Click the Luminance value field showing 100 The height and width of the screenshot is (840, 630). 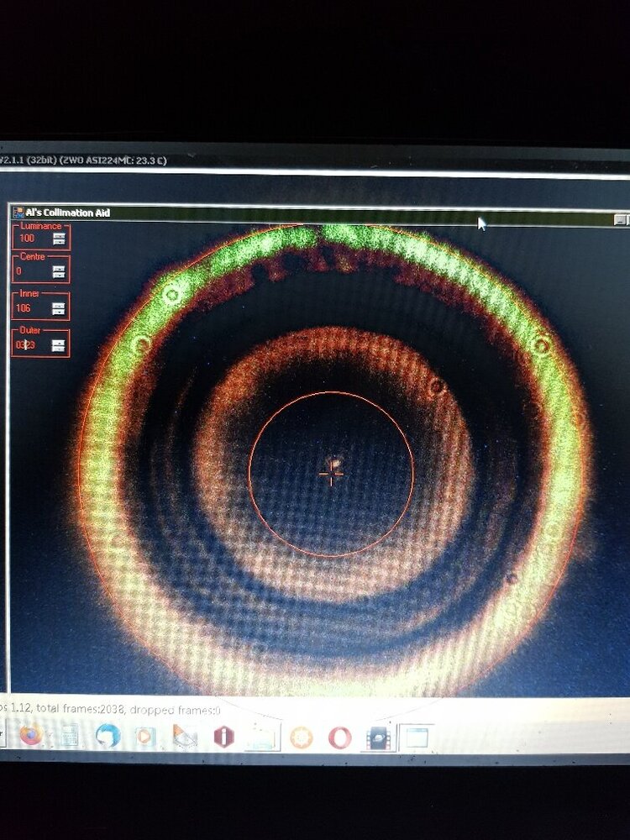tap(34, 239)
